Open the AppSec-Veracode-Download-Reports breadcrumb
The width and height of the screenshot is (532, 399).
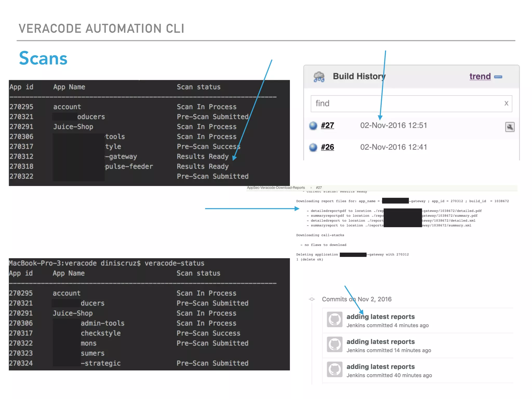pyautogui.click(x=276, y=188)
